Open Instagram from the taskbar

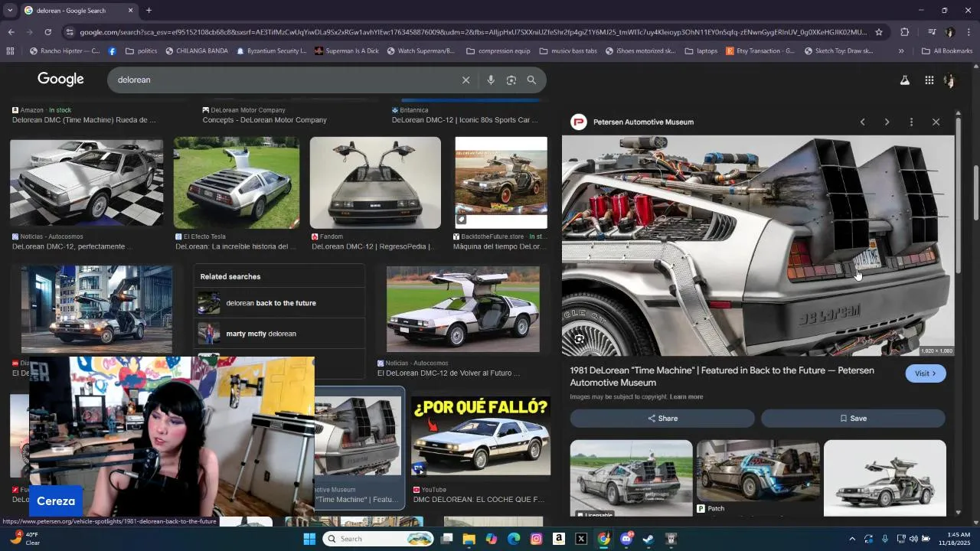click(x=536, y=539)
